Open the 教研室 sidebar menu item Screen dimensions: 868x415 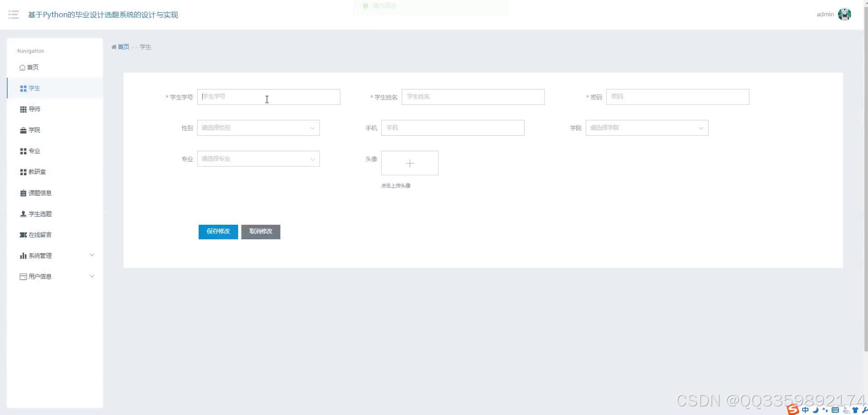[x=55, y=172]
